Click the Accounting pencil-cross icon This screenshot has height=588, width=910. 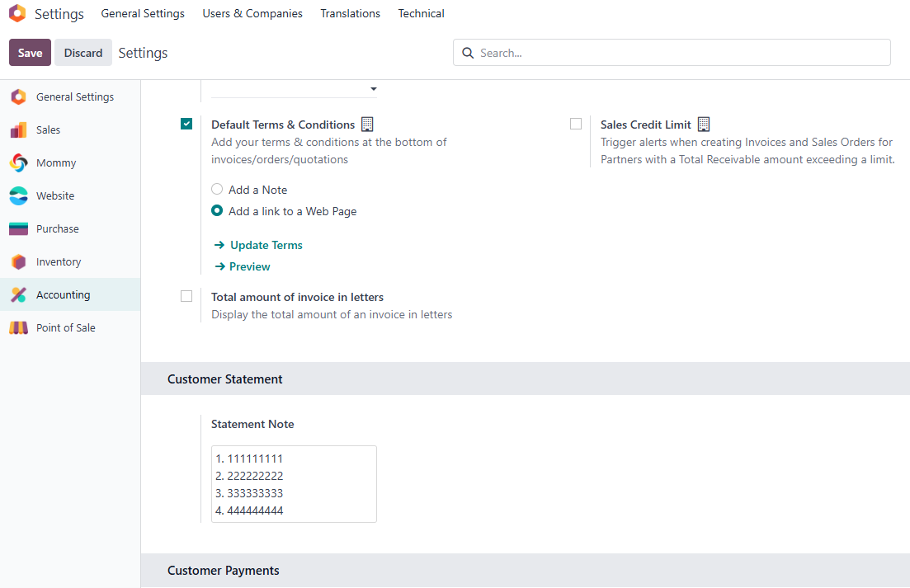[19, 294]
